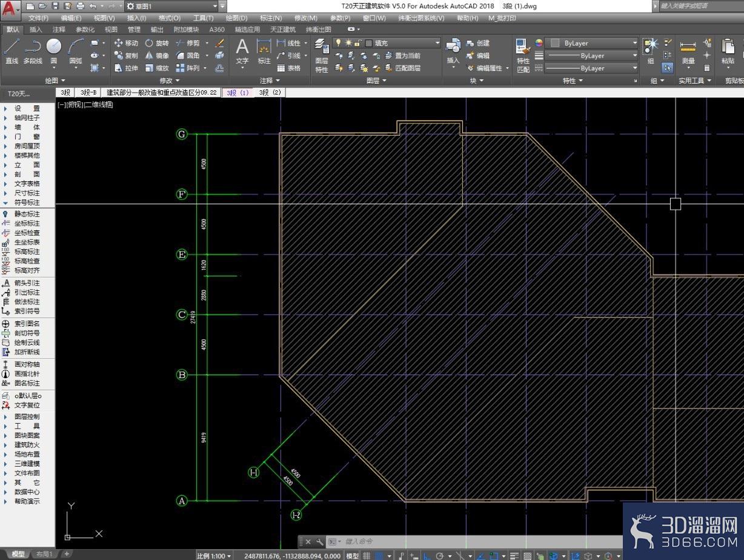Open the 图层特性 (Layer Properties) panel
The height and width of the screenshot is (560, 744).
(x=322, y=56)
